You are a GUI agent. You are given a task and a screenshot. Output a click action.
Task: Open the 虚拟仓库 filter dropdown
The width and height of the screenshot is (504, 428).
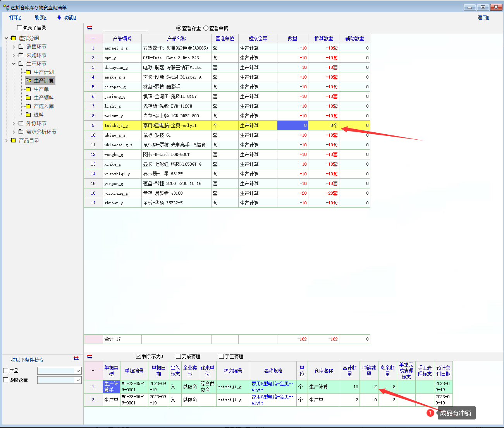(x=78, y=380)
